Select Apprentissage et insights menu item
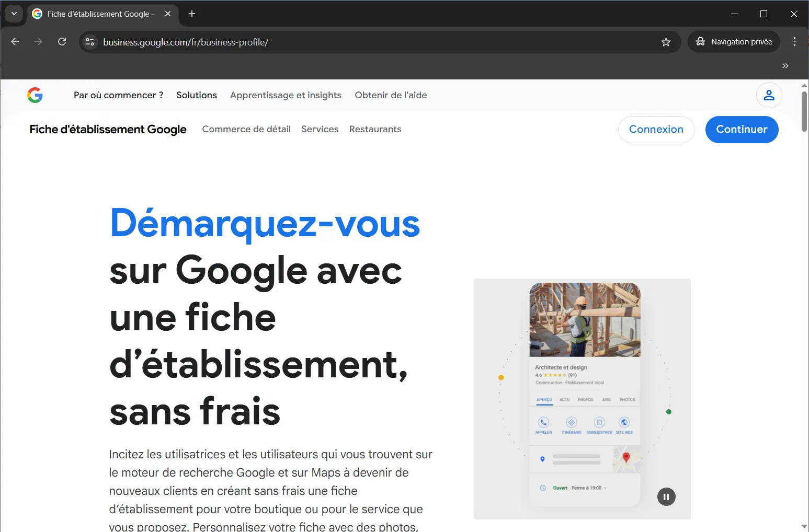This screenshot has width=809, height=532. pyautogui.click(x=286, y=95)
